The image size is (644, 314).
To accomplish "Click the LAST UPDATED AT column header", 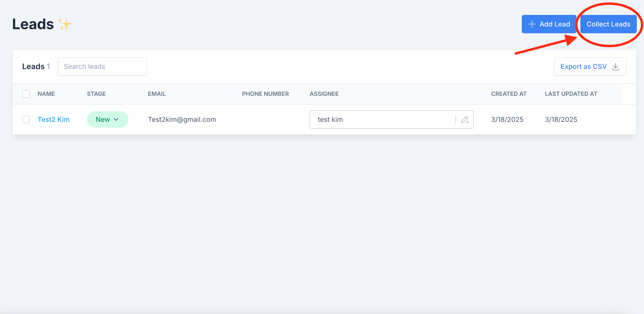I will 571,94.
